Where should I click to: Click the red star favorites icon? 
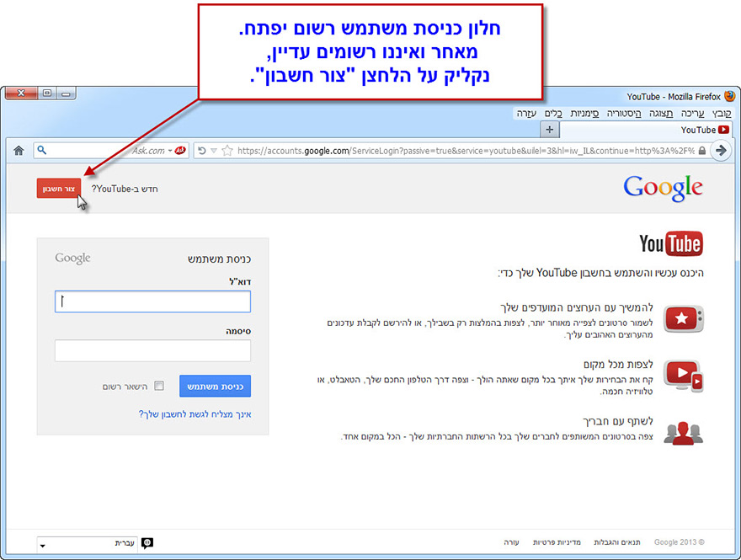click(683, 318)
